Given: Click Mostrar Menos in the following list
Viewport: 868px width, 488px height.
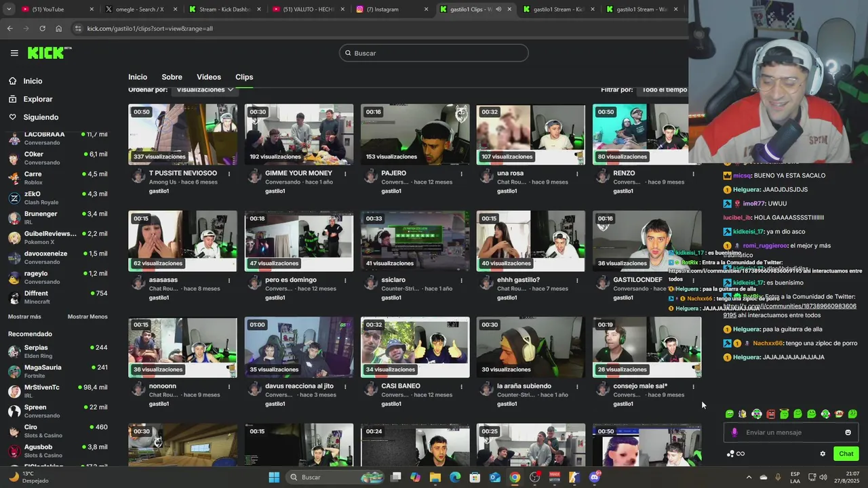Looking at the screenshot, I should 87,317.
